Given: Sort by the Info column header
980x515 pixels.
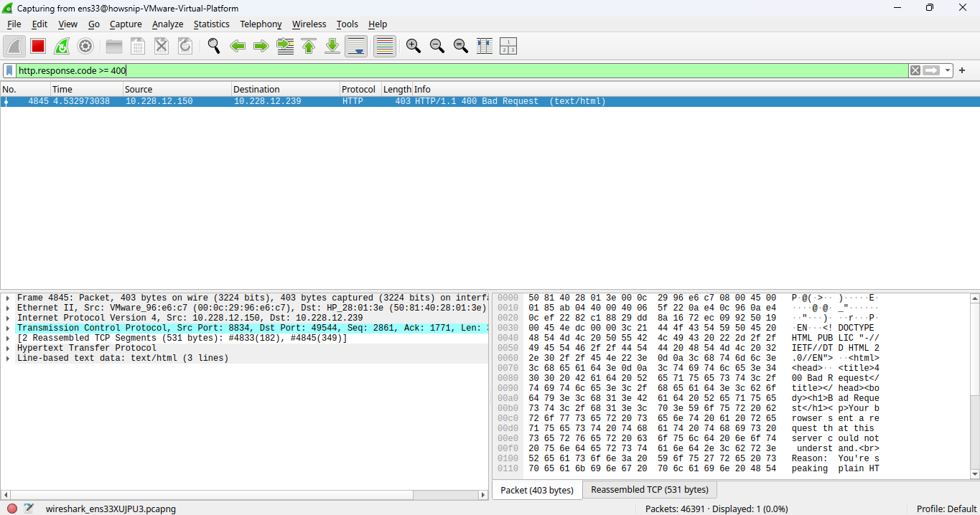Looking at the screenshot, I should pyautogui.click(x=696, y=90).
